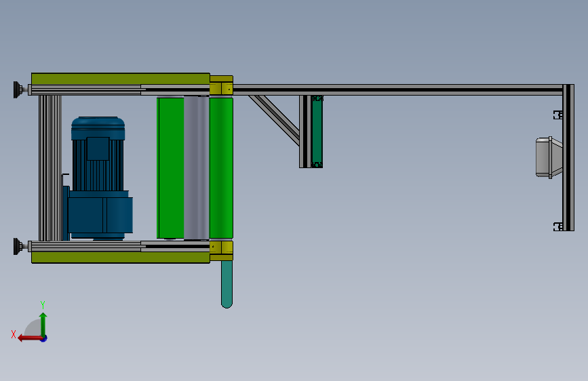Viewport: 588px width, 381px height.
Task: Select the bottom-left black leveling foot
Action: tap(17, 246)
